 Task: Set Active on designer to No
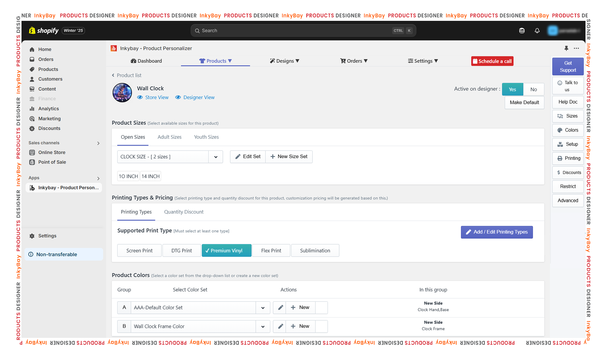point(534,89)
